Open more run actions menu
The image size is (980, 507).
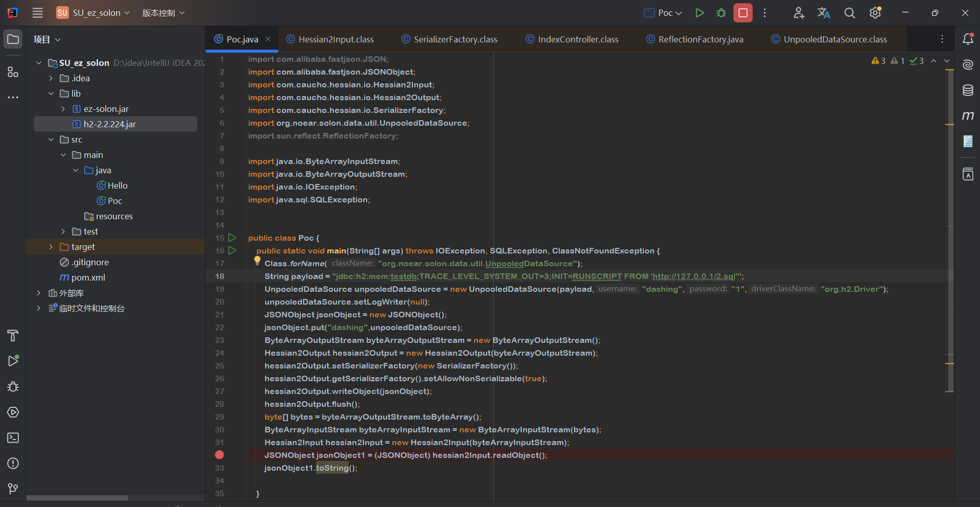coord(764,13)
